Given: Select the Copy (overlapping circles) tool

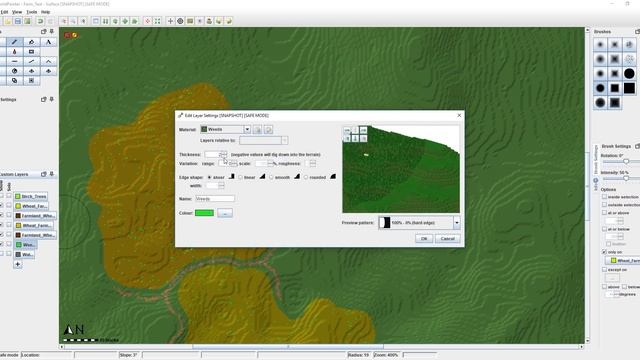Looking at the screenshot, I should pyautogui.click(x=14, y=80).
